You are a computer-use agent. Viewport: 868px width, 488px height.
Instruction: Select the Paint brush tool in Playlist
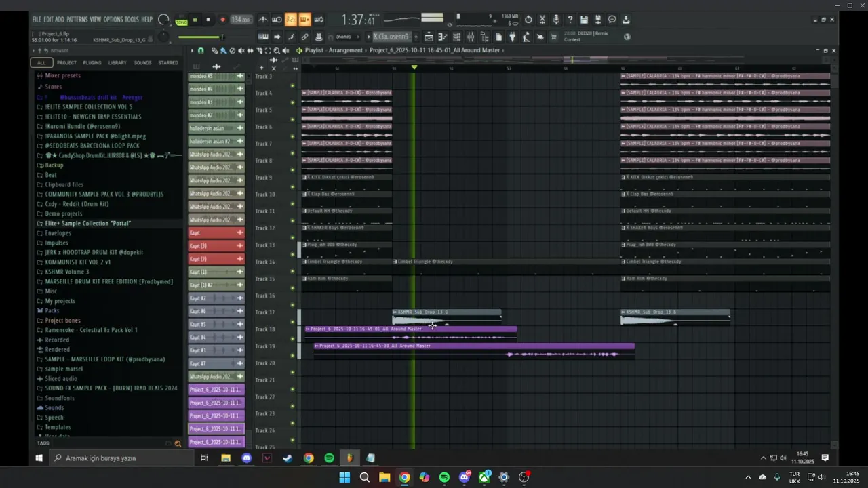click(x=224, y=51)
